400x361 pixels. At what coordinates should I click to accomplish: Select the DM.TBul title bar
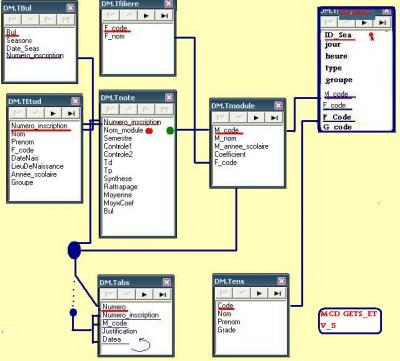(40, 8)
